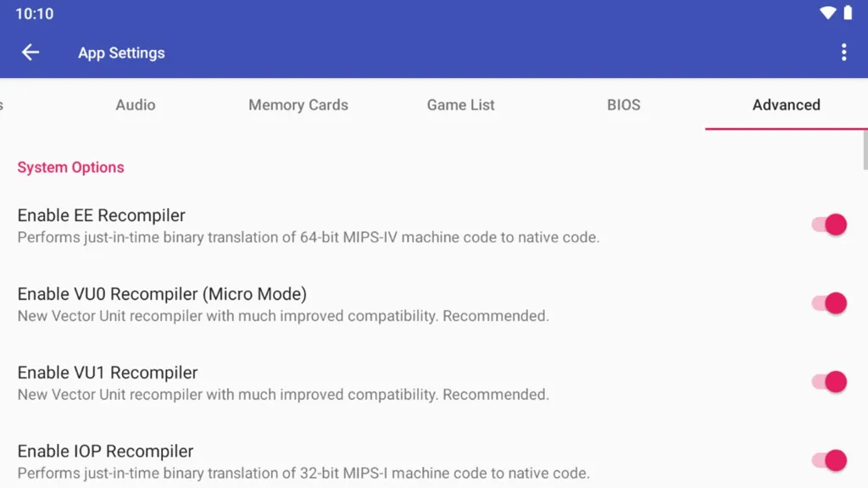Tap the Enable VU1 Recompiler setting row
This screenshot has width=868, height=488.
click(434, 382)
